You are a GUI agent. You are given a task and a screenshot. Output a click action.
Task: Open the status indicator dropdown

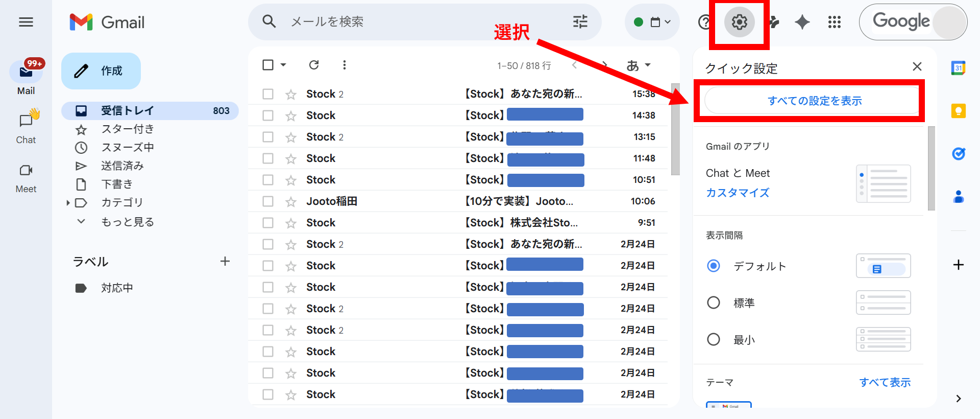pyautogui.click(x=652, y=22)
